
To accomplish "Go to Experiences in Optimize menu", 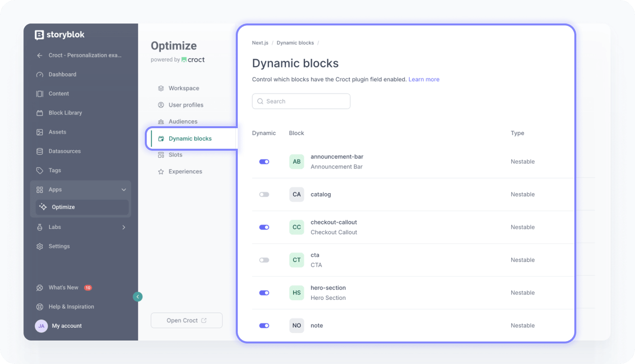I will tap(185, 172).
